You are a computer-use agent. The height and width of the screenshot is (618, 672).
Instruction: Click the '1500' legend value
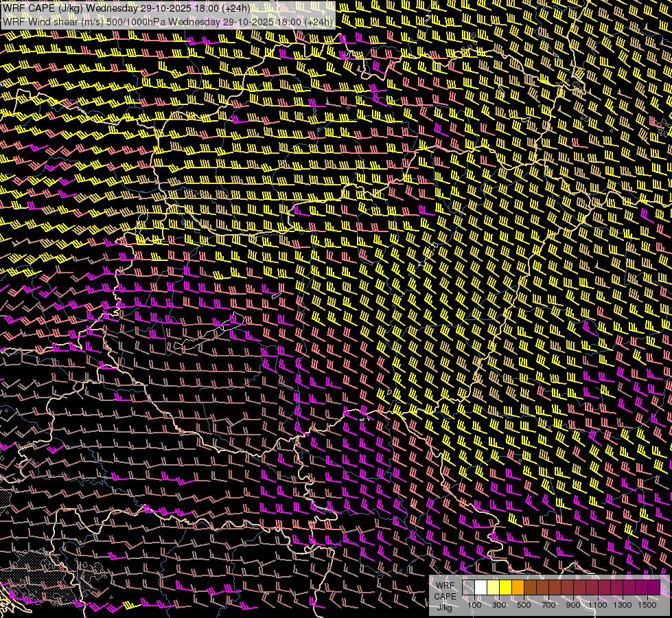(x=647, y=605)
